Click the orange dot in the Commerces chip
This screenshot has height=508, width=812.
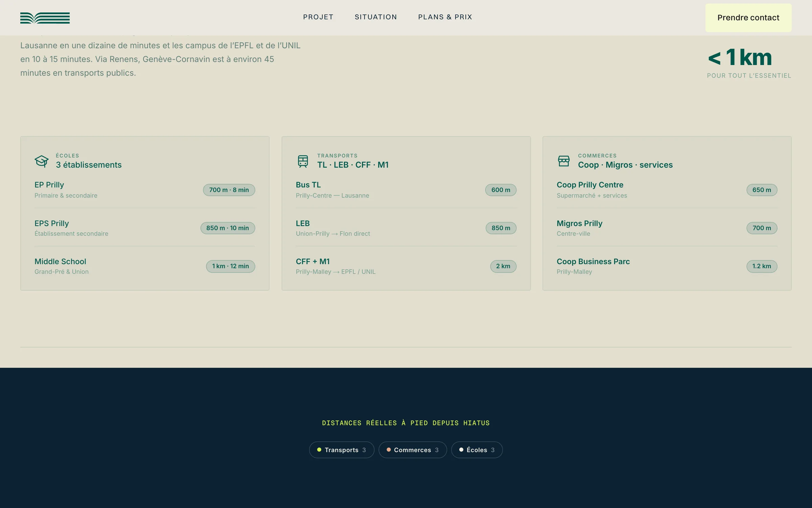coord(389,450)
